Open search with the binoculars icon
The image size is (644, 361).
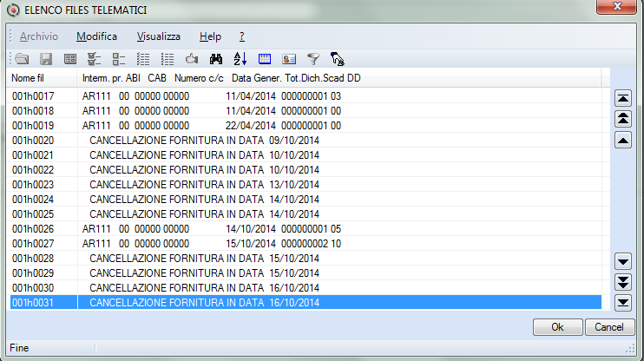216,59
